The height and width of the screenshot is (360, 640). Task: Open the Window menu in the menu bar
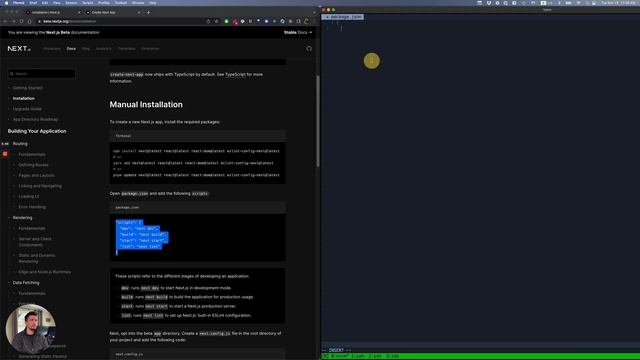(x=138, y=3)
